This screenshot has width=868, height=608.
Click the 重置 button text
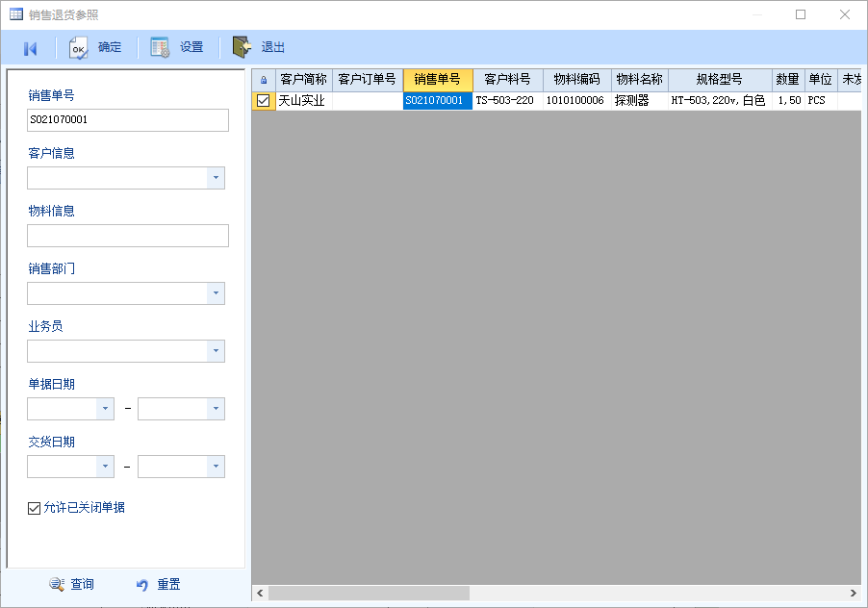[x=168, y=584]
